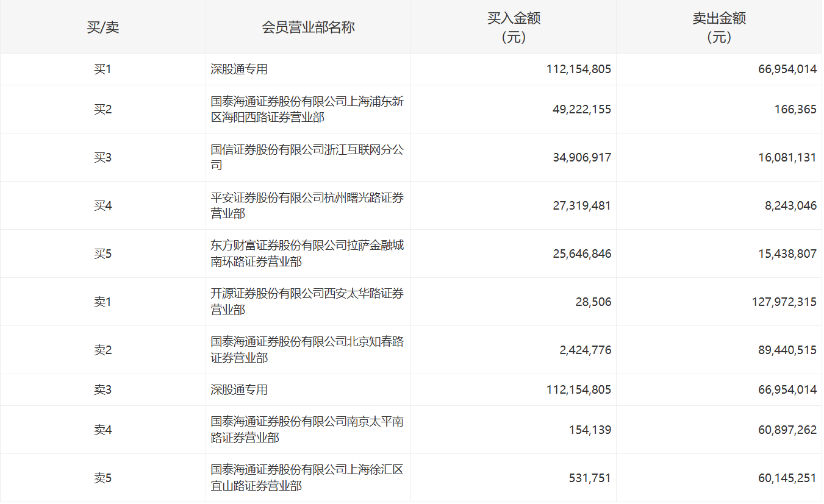Open 开源证券 西安太华路证券营业部 entry

coord(307,302)
